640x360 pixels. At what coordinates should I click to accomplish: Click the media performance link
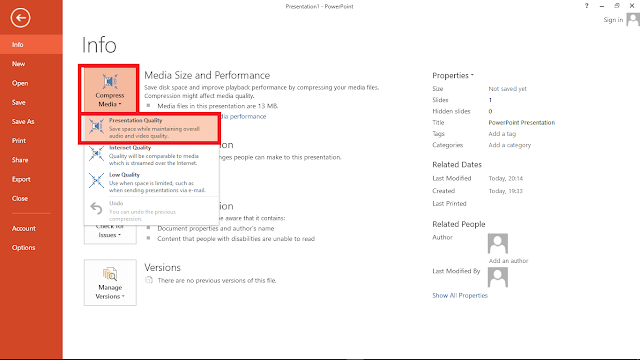pyautogui.click(x=243, y=116)
